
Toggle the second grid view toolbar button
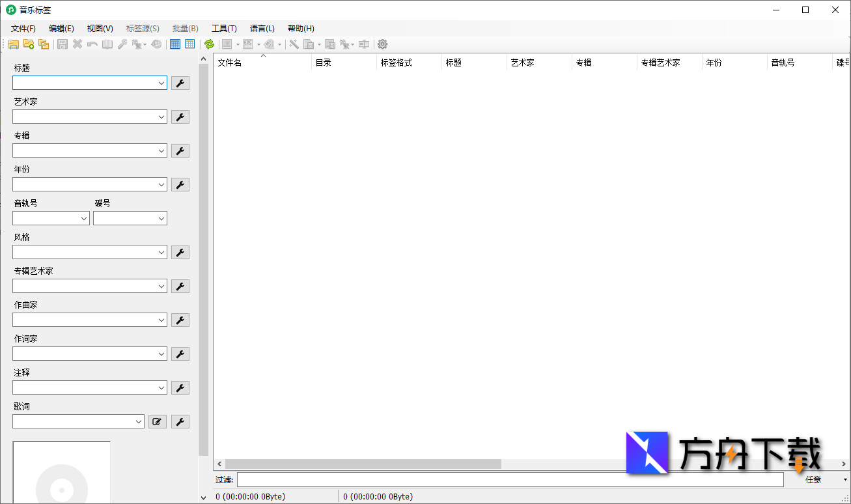coord(189,44)
